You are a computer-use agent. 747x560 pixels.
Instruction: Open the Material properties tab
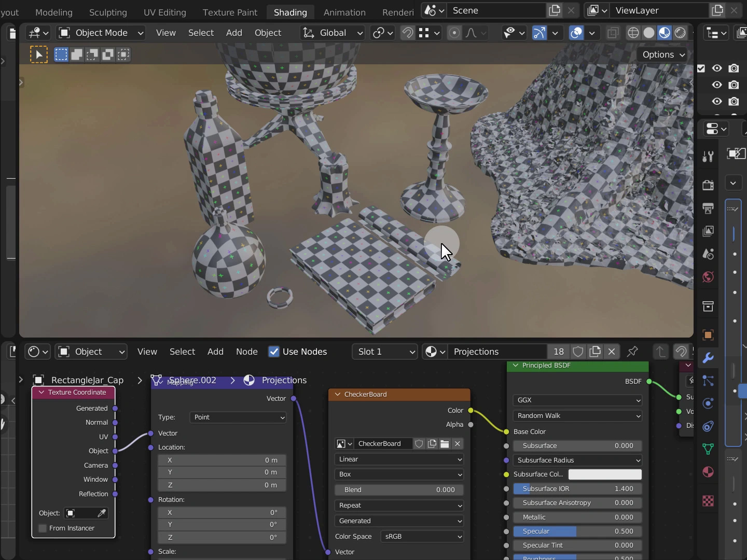pyautogui.click(x=708, y=472)
